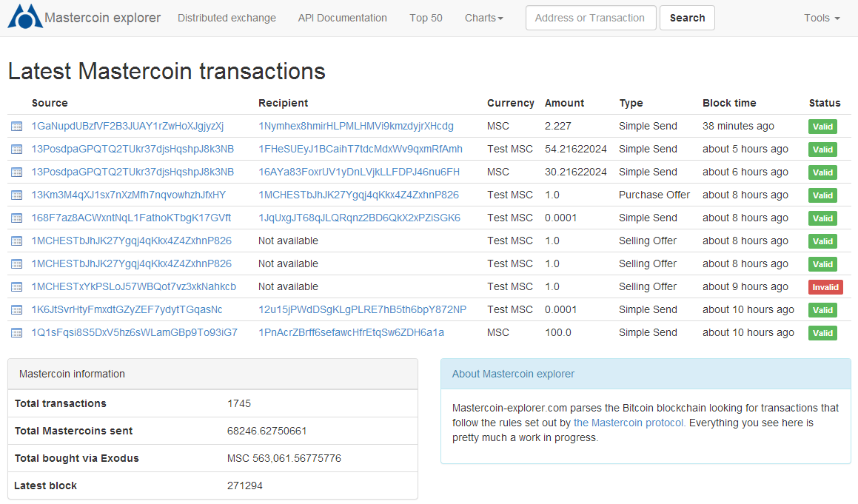Open source address 1MCHESTxYkPSLoJ57WBQot7vz3xkNahkcb
Screen dimensions: 858x504
pos(133,286)
